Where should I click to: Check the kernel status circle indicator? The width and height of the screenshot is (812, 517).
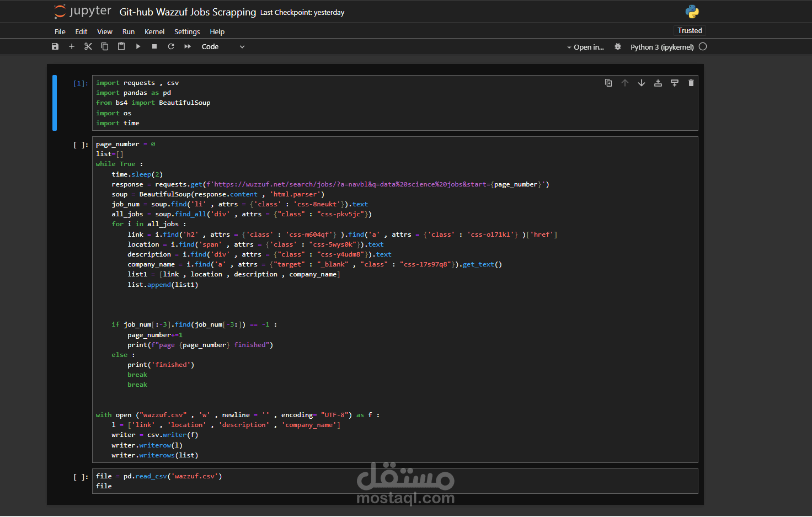click(703, 47)
